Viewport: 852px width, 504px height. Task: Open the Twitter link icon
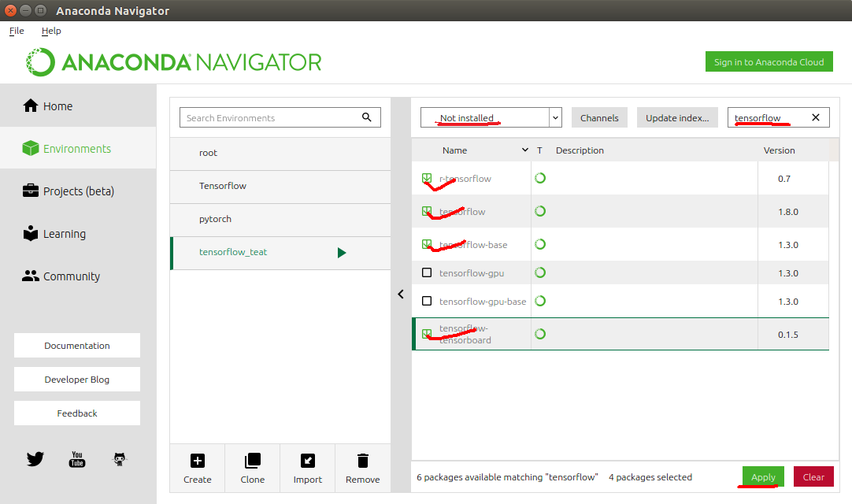pyautogui.click(x=35, y=459)
